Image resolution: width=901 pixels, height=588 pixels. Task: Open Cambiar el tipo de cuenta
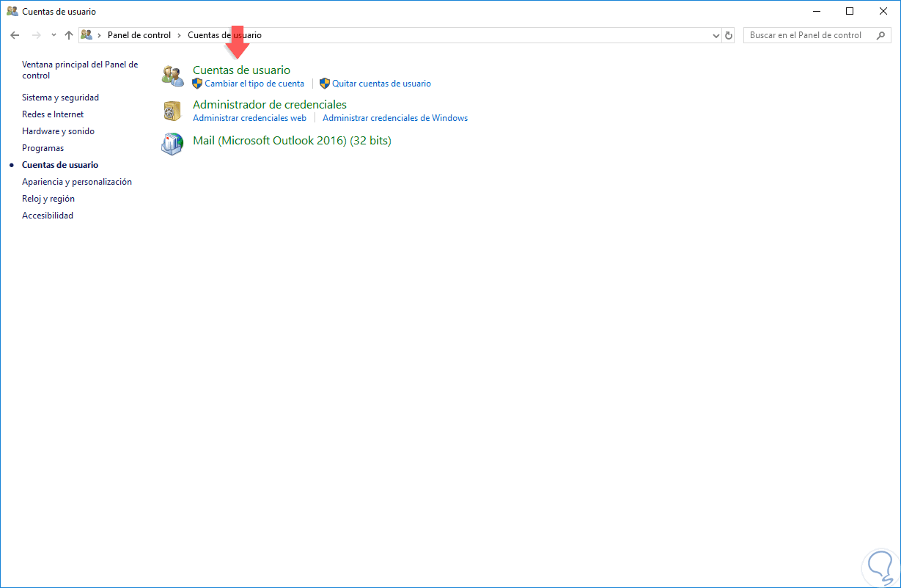tap(254, 84)
